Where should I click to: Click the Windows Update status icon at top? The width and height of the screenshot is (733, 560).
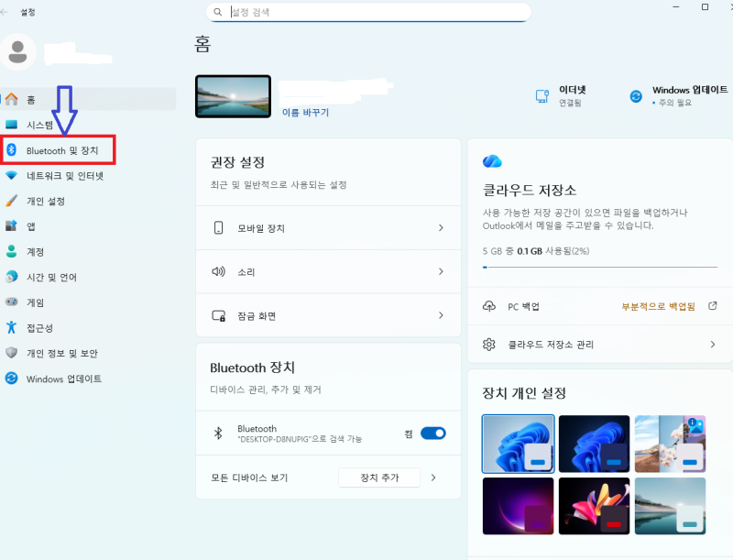pos(636,96)
